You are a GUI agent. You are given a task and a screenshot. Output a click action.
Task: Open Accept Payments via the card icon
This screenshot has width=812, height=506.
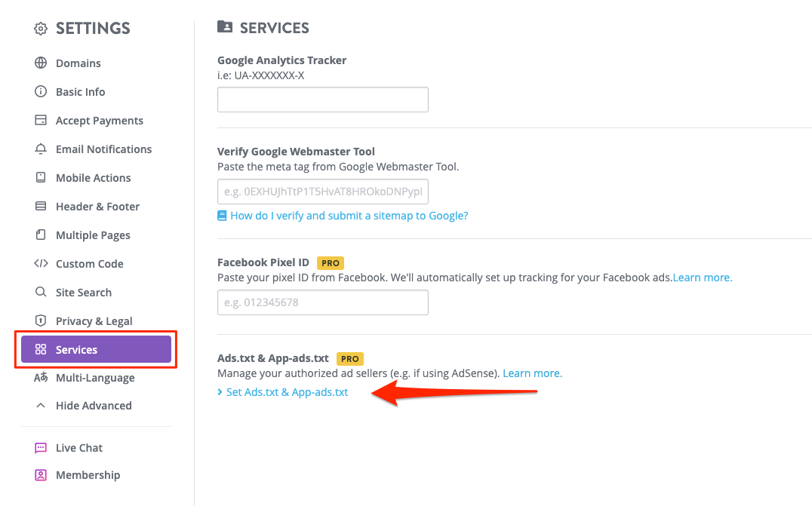tap(41, 120)
